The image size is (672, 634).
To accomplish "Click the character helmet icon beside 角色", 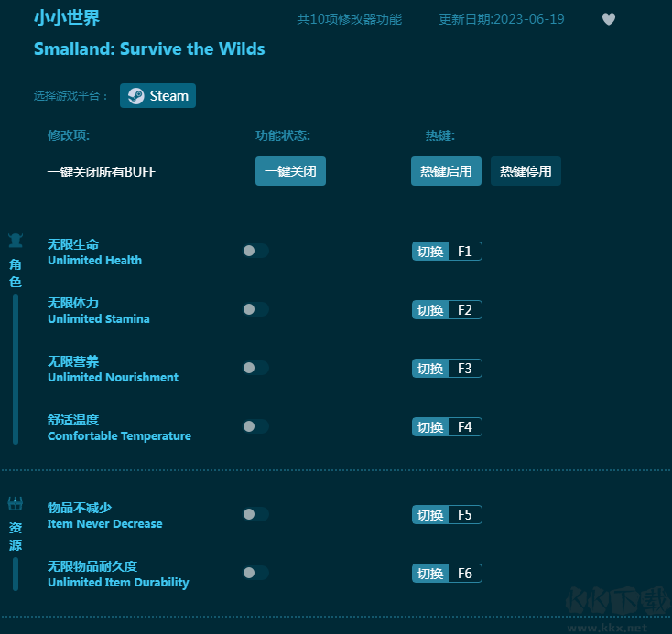I will pyautogui.click(x=16, y=241).
